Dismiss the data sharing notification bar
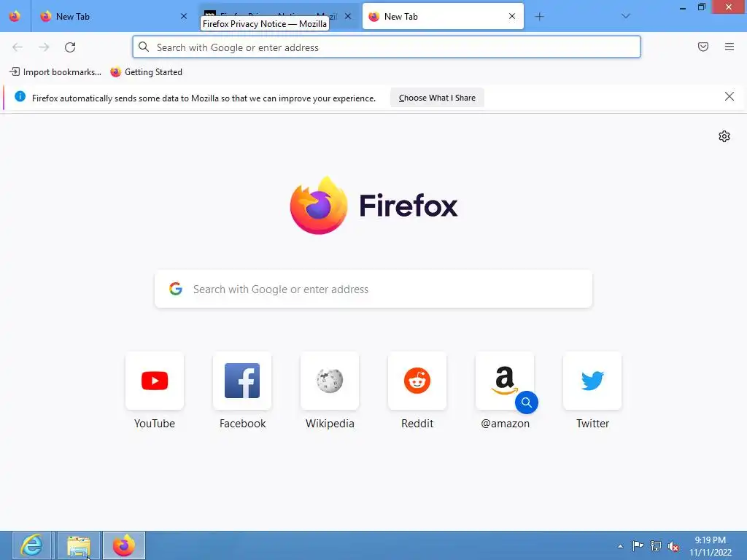Viewport: 747px width, 560px height. 729,97
